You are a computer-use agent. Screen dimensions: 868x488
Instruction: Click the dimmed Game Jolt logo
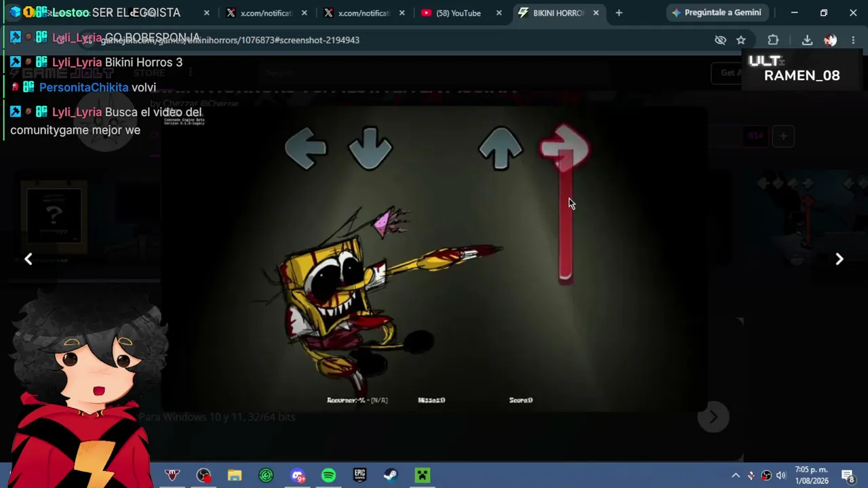pos(62,73)
